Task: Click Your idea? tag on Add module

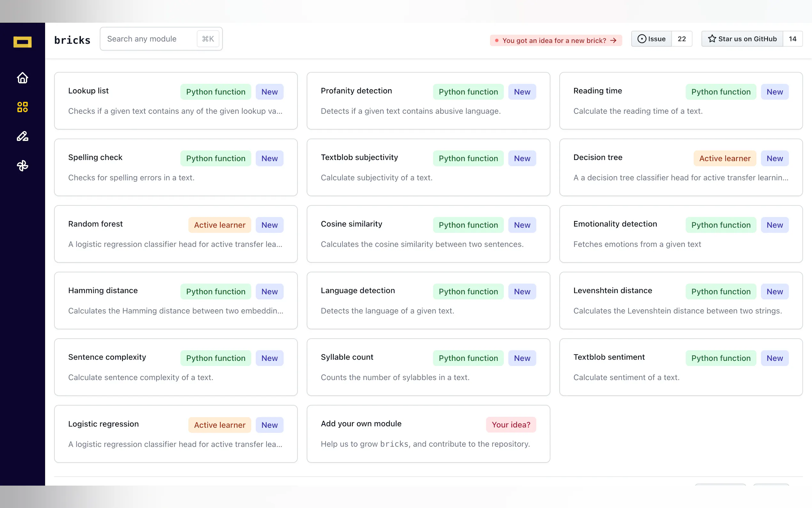Action: coord(511,425)
